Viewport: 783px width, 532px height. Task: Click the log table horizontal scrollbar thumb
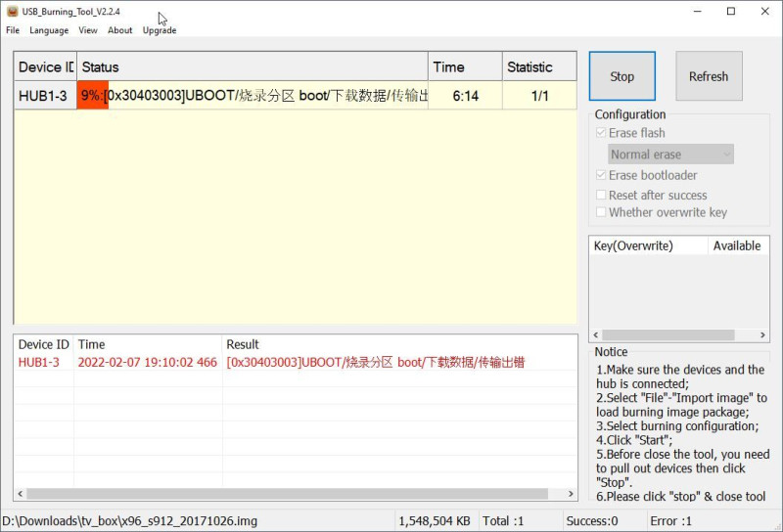click(x=287, y=494)
